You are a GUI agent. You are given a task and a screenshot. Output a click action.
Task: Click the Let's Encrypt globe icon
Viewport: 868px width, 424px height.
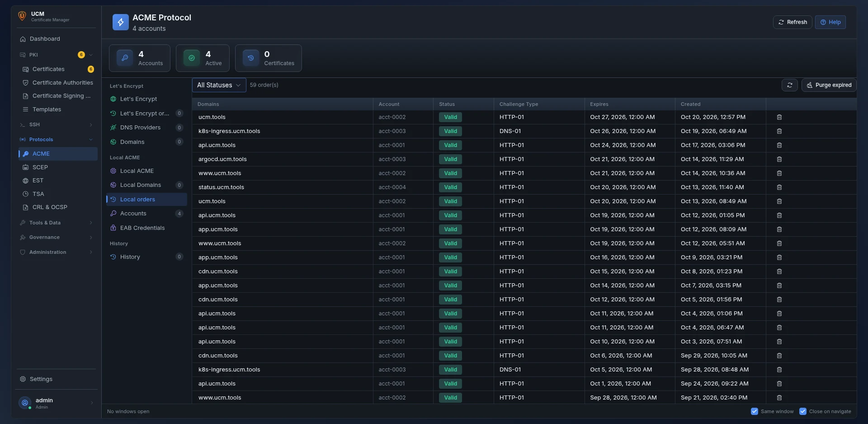[x=113, y=99]
